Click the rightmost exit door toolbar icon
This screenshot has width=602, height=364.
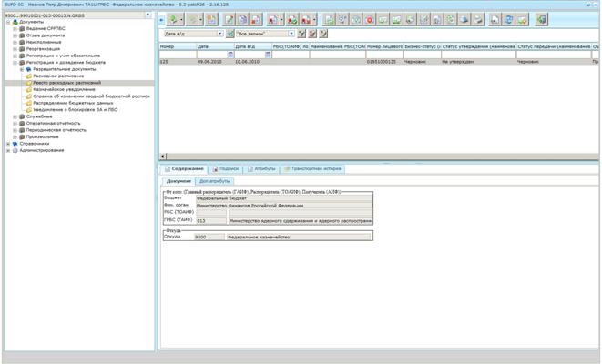(x=541, y=19)
